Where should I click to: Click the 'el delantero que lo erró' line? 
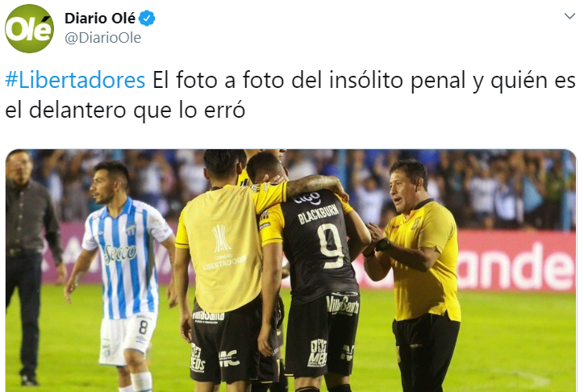tap(125, 111)
